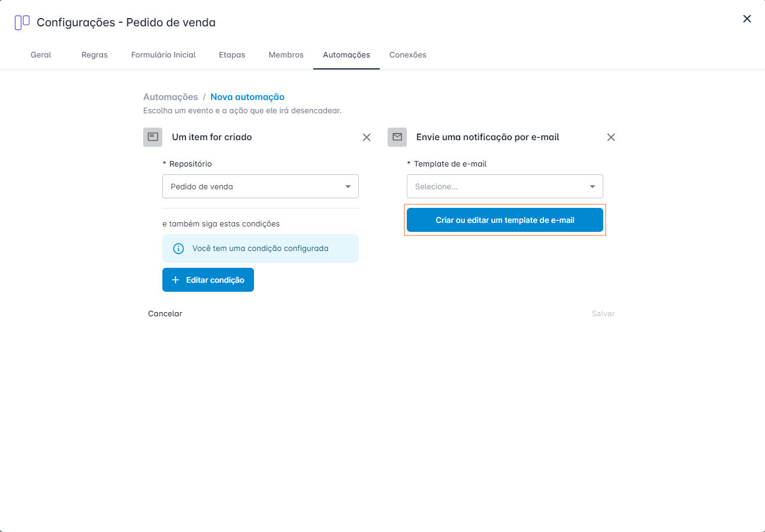The width and height of the screenshot is (765, 532).
Task: Click the app logo beside Configurações title
Action: (22, 23)
